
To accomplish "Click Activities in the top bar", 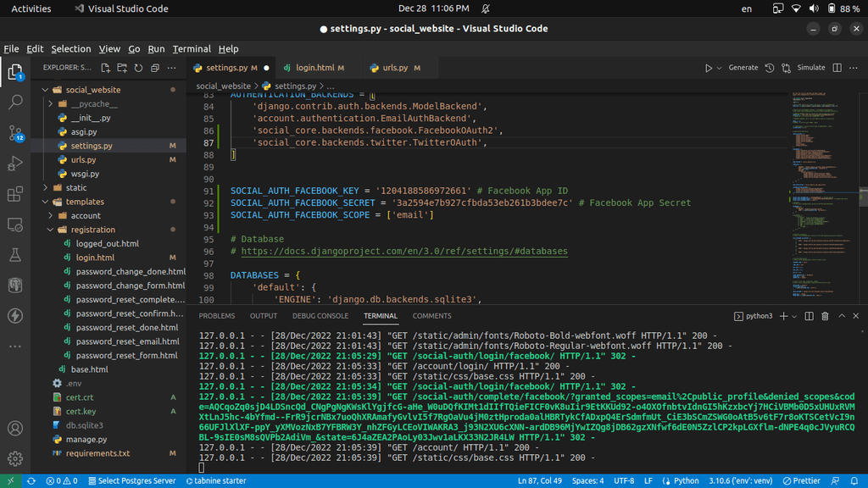I will click(31, 8).
